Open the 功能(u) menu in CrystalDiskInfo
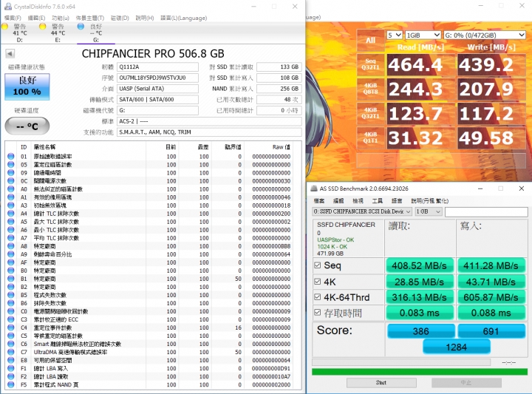 61,18
